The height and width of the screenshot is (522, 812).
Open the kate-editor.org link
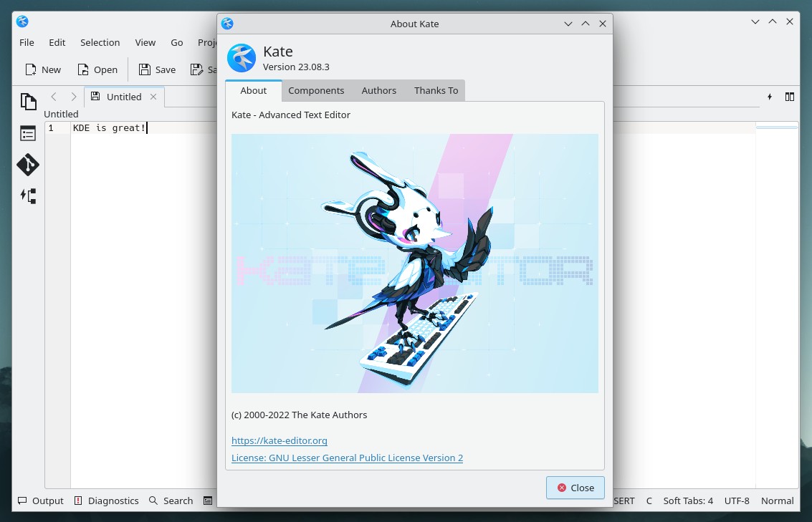coord(279,441)
